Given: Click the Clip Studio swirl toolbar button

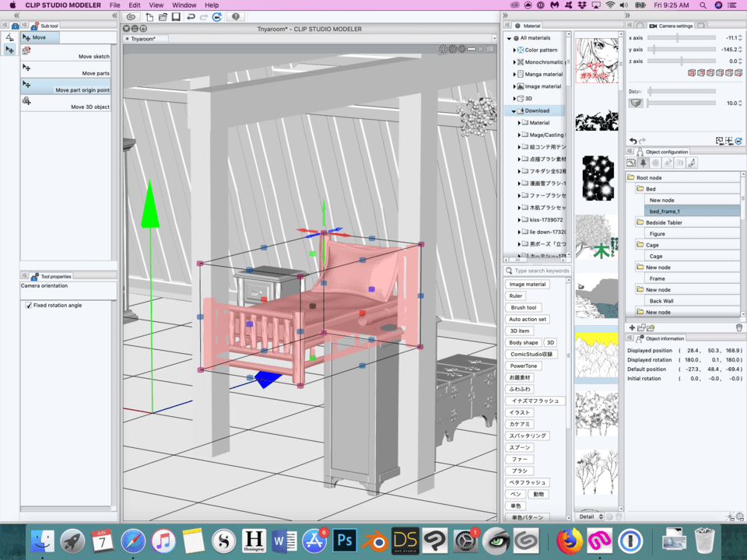Looking at the screenshot, I should (x=131, y=17).
